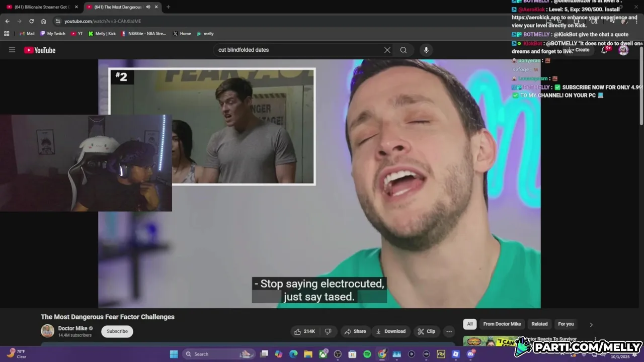644x362 pixels.
Task: Open YouTube notifications bell
Action: 604,50
